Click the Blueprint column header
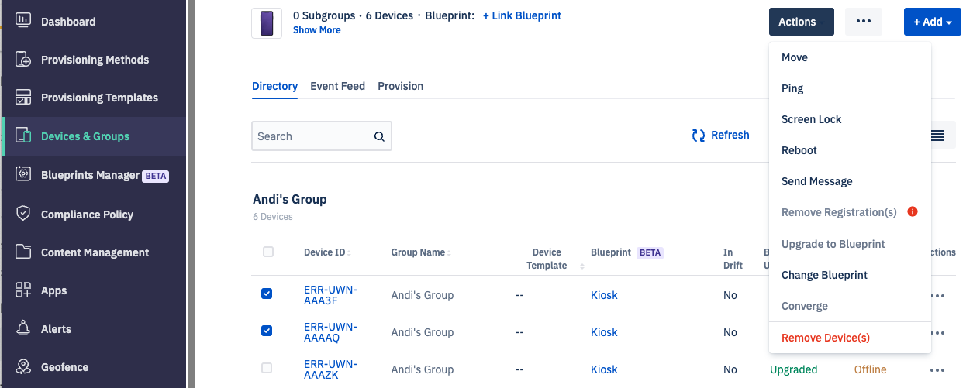This screenshot has height=388, width=980. pyautogui.click(x=611, y=252)
